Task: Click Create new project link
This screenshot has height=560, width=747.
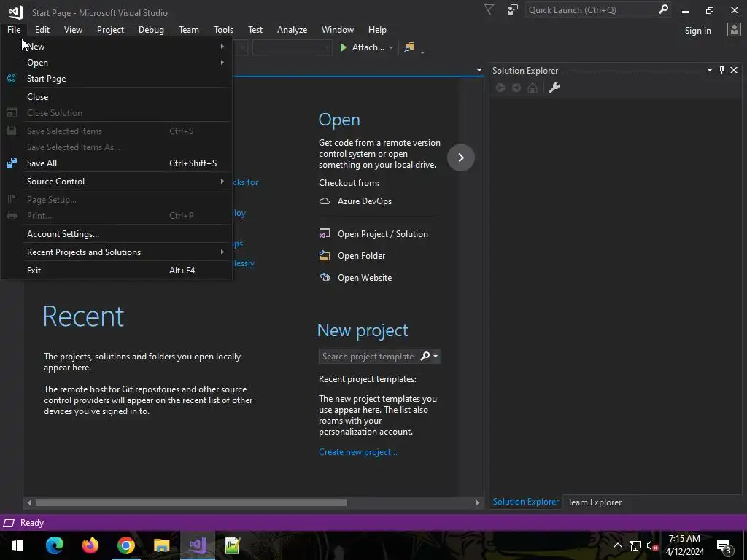Action: click(x=357, y=452)
